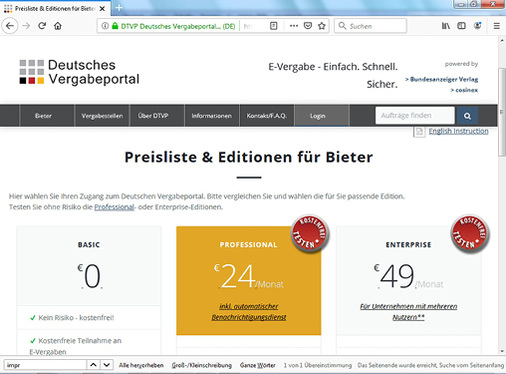Click the green padlock security icon
The width and height of the screenshot is (506, 374).
point(115,26)
